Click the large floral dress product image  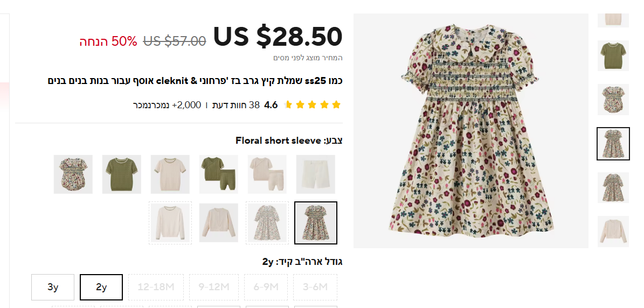click(x=470, y=131)
